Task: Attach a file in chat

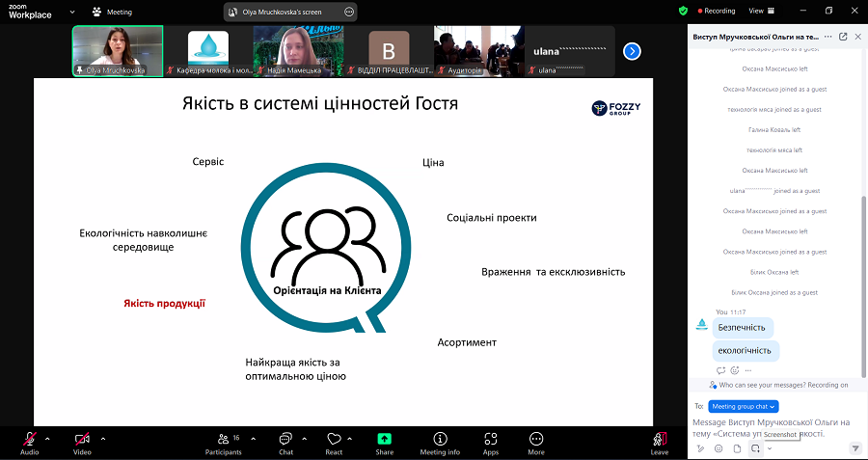Action: click(x=737, y=448)
